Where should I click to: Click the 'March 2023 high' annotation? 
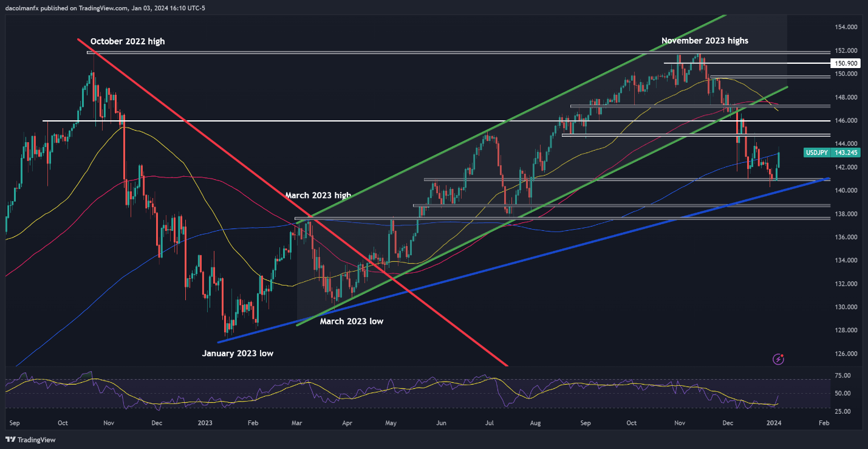pos(318,196)
